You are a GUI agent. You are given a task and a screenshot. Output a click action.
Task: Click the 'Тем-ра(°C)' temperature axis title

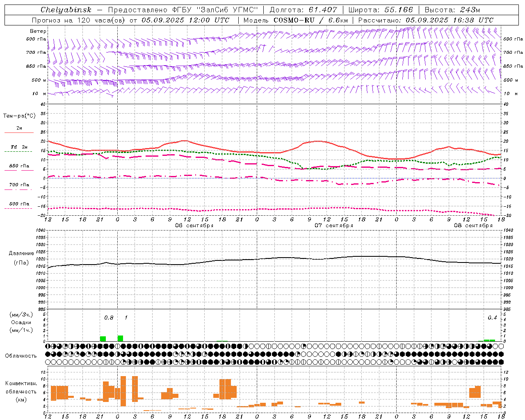19,116
